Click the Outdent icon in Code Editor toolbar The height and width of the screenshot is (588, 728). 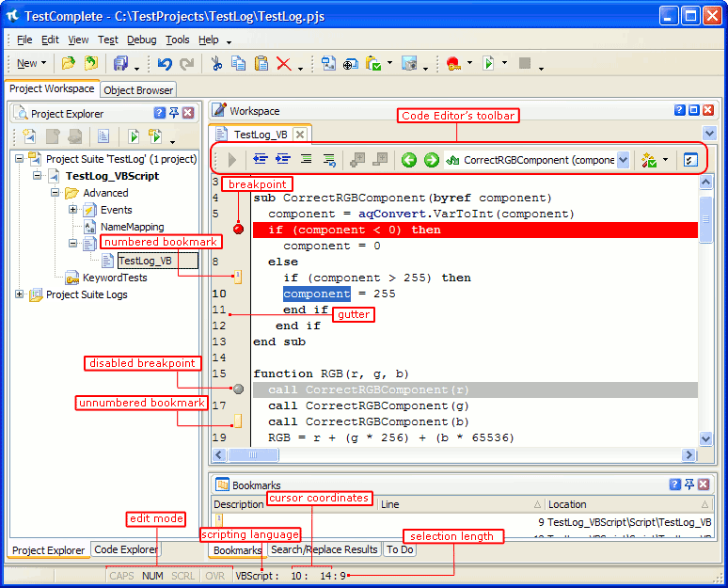pos(261,159)
